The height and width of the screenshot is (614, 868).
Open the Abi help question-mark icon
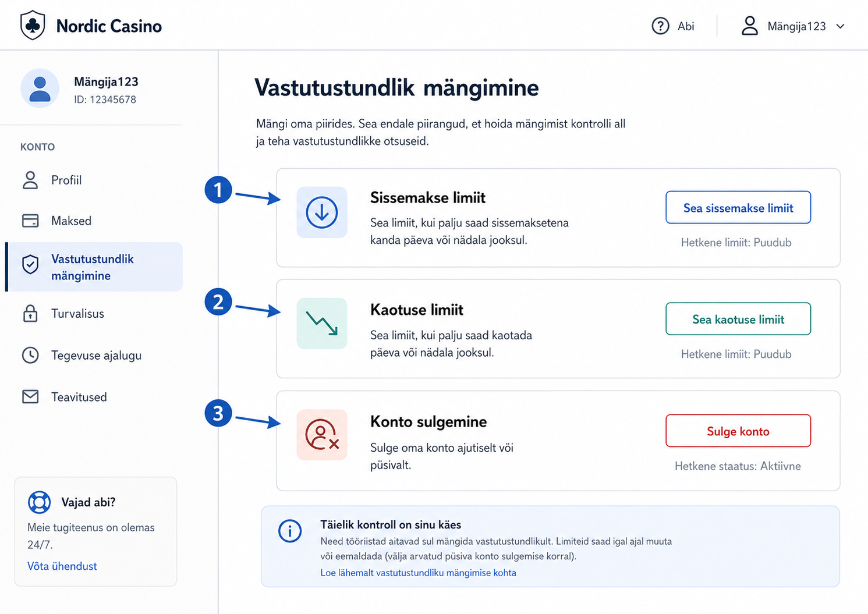[660, 26]
